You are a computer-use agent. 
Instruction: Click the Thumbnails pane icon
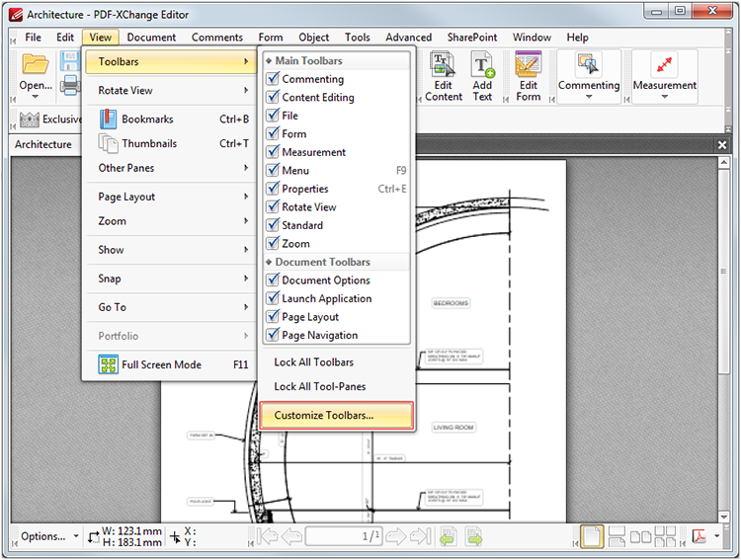pos(108,143)
